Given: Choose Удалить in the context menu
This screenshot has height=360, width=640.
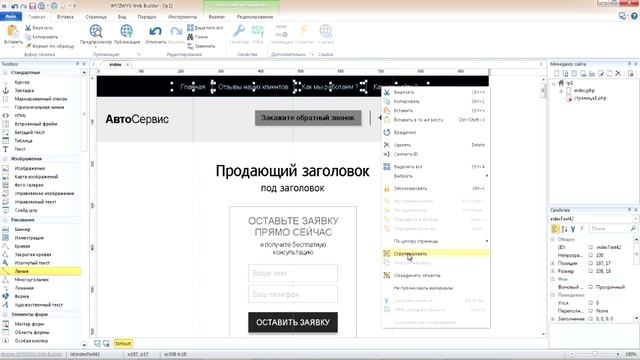Looking at the screenshot, I should tap(436, 145).
